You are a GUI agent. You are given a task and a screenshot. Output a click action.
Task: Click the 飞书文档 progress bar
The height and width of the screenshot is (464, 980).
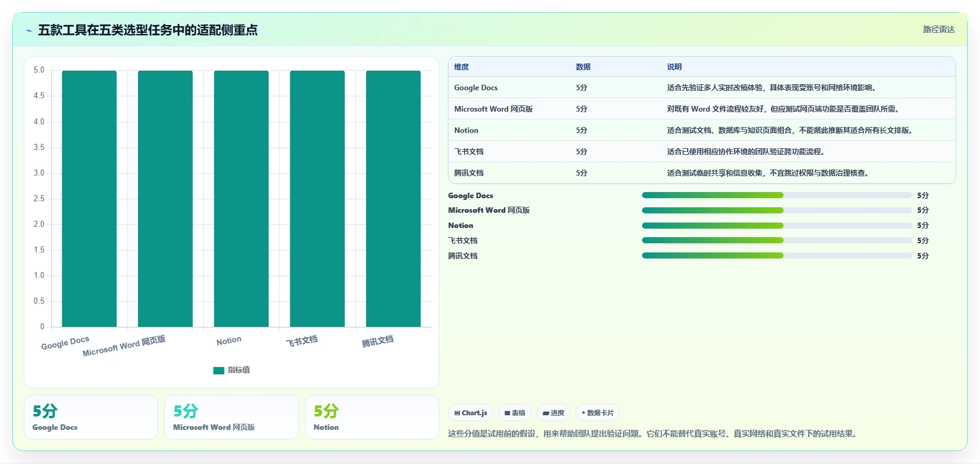point(777,240)
